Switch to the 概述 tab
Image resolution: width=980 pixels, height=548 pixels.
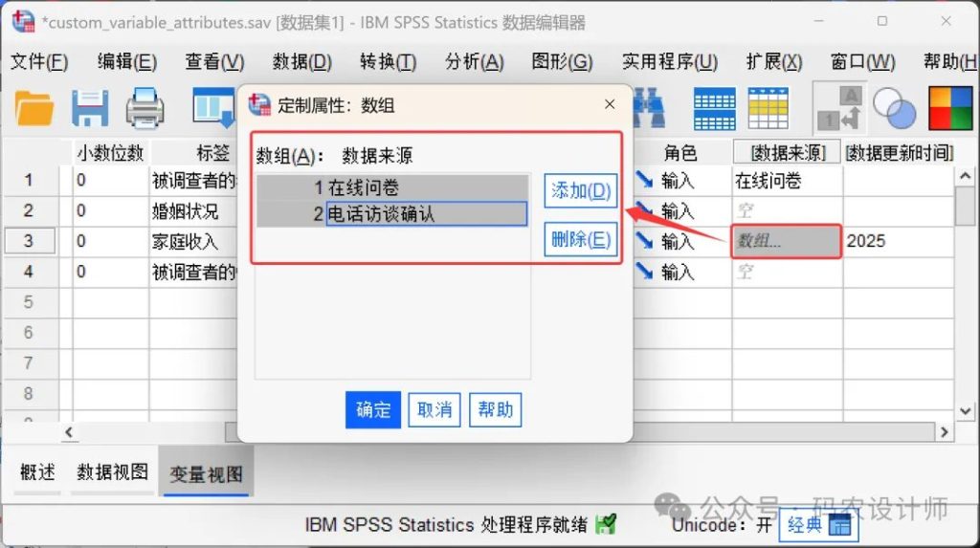click(x=37, y=472)
